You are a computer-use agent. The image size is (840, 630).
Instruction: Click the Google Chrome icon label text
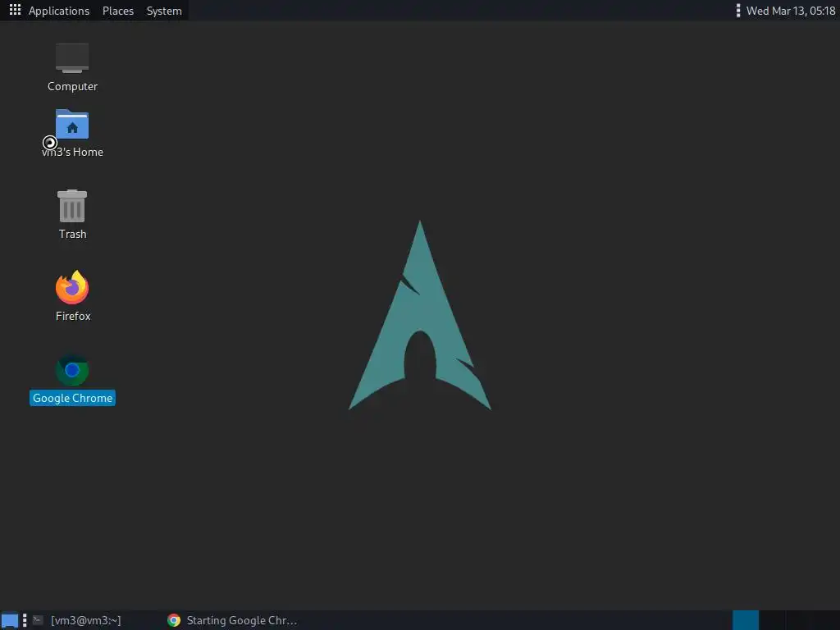(x=72, y=398)
